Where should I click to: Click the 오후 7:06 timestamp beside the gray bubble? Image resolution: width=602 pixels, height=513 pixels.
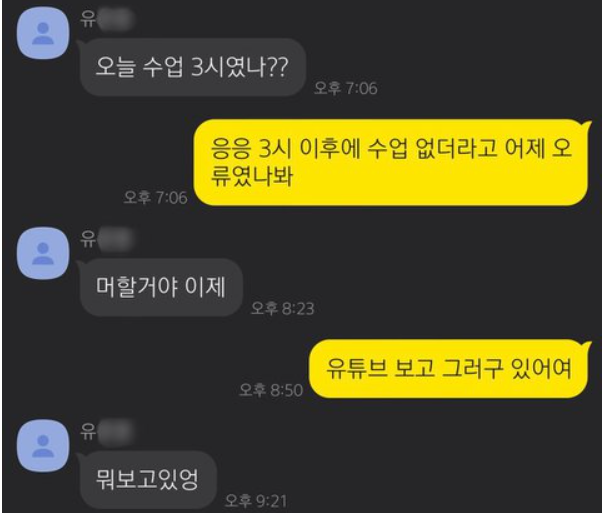coord(346,88)
